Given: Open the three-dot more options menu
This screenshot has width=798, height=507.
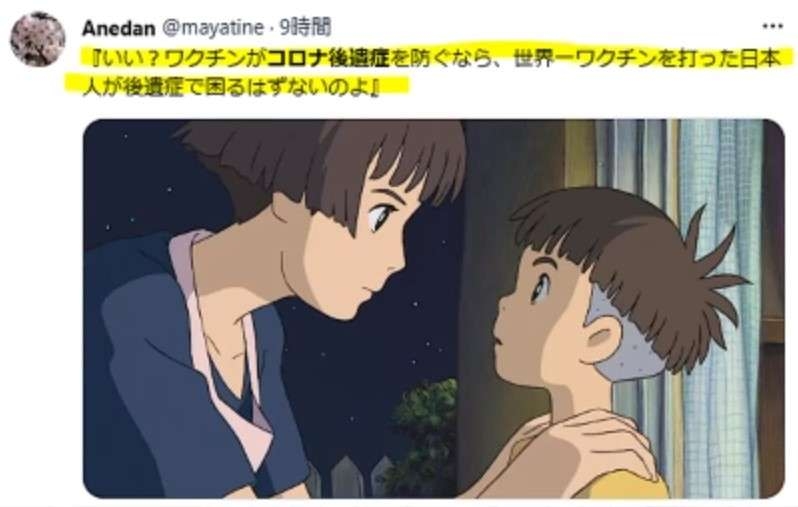Looking at the screenshot, I should (x=772, y=26).
